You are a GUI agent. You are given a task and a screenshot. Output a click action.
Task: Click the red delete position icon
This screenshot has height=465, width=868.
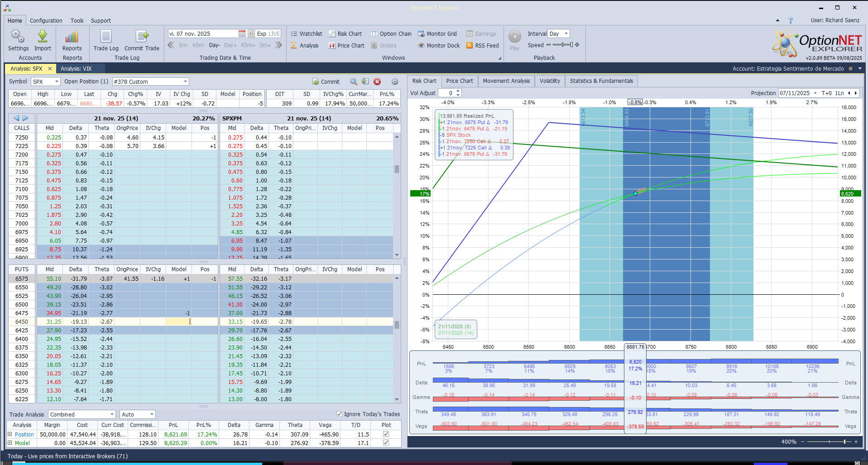point(377,81)
